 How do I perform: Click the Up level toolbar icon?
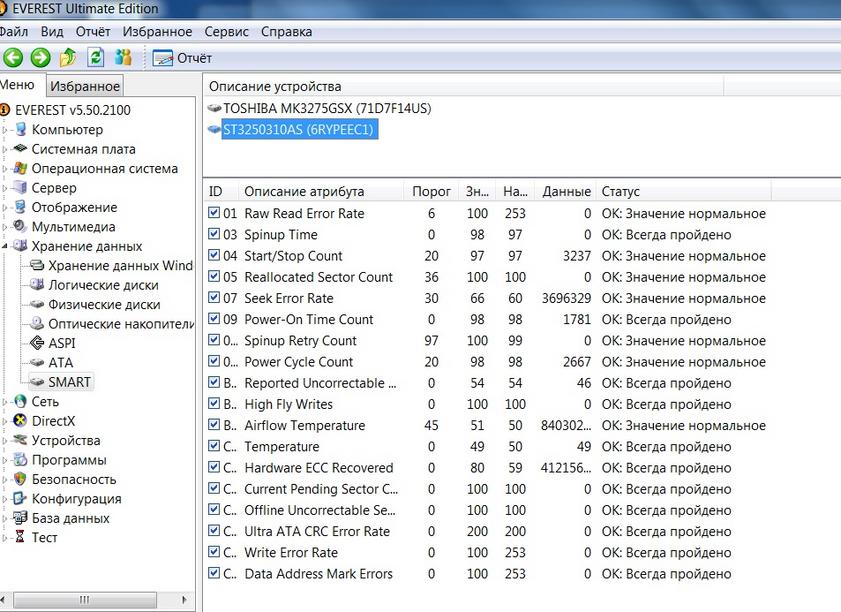(x=68, y=57)
